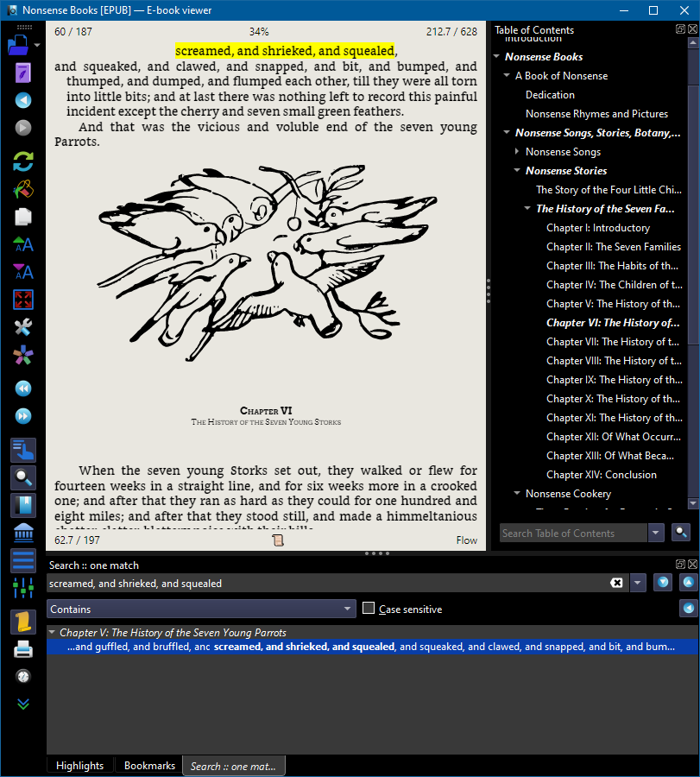Click the return-to-position blue left arrow
Screen dimensions: 700x777
tap(689, 608)
